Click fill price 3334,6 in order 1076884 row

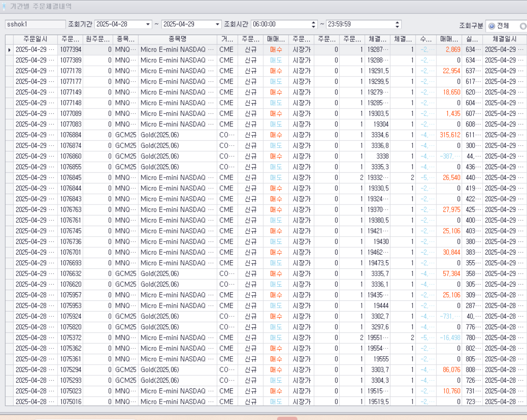380,135
